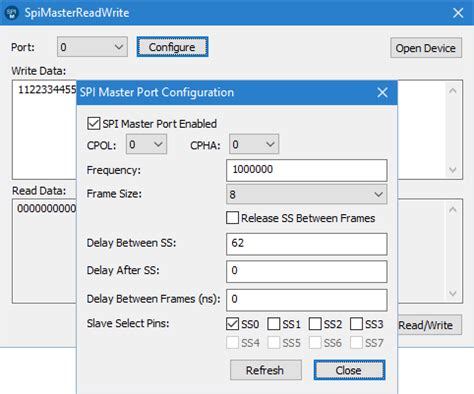Toggle the SS0 slave select pin
This screenshot has width=474, height=394.
coord(232,324)
